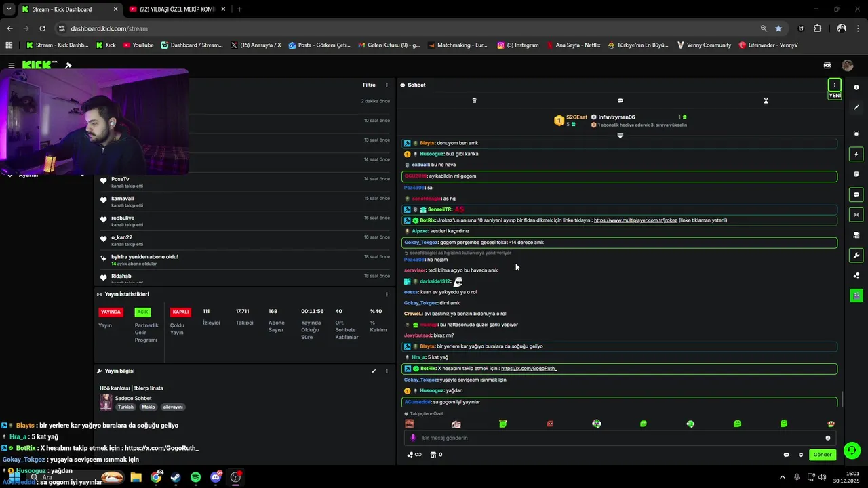Select the hourglass icon above chat

pyautogui.click(x=766, y=100)
